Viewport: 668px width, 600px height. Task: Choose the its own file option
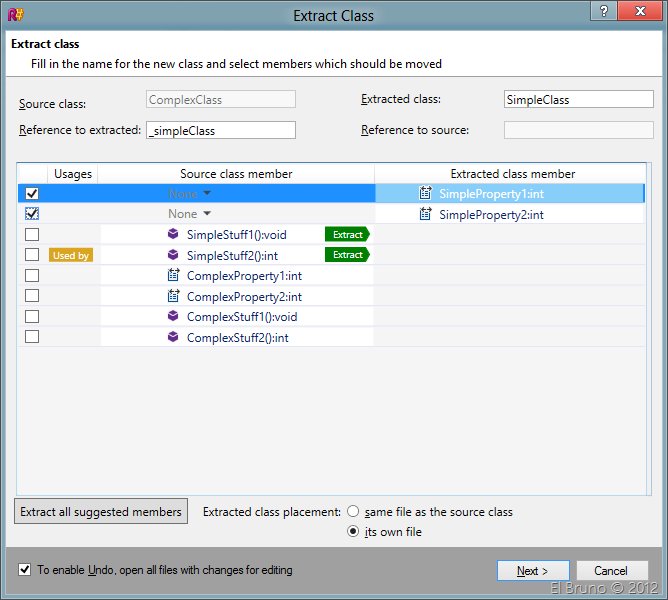[x=353, y=532]
